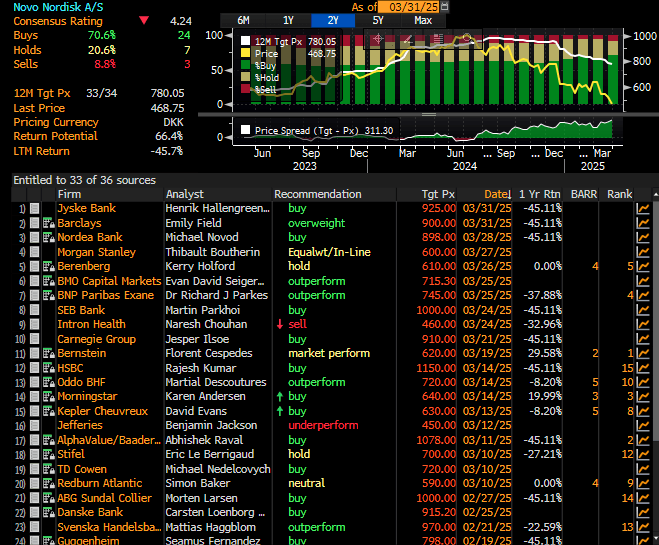Screen dimensions: 659x545
Task: Sort analysts by the Rank column header
Action: (x=619, y=194)
